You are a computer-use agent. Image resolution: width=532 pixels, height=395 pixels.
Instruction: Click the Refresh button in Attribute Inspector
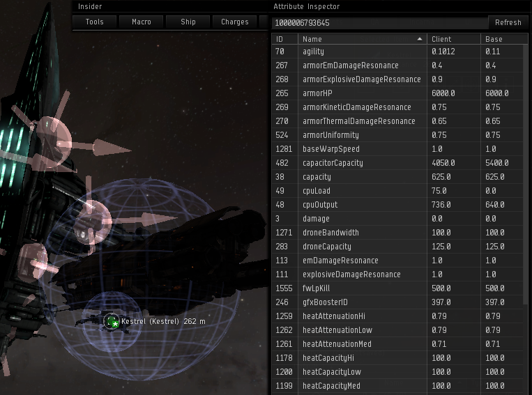(508, 22)
